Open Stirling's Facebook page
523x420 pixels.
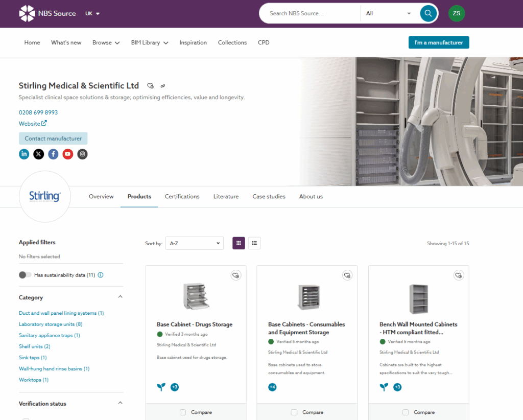click(53, 154)
